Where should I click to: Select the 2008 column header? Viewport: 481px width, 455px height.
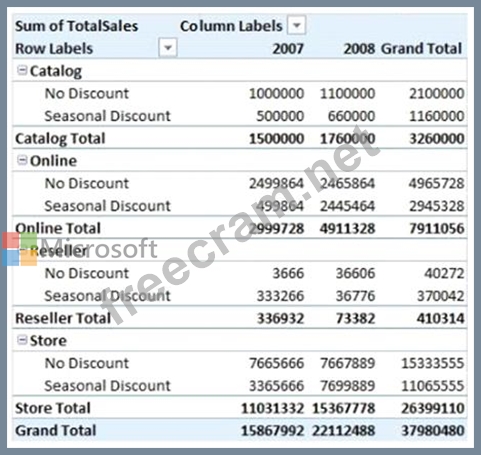click(x=359, y=49)
